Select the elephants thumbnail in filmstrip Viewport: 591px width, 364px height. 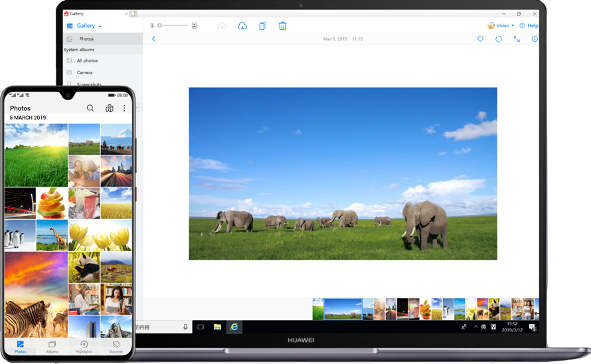343,310
